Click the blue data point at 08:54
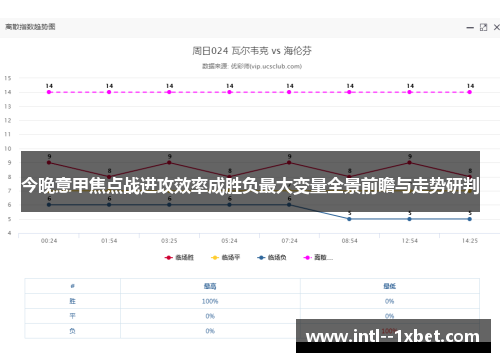Image resolution: width=500 pixels, height=362 pixels. [349, 219]
